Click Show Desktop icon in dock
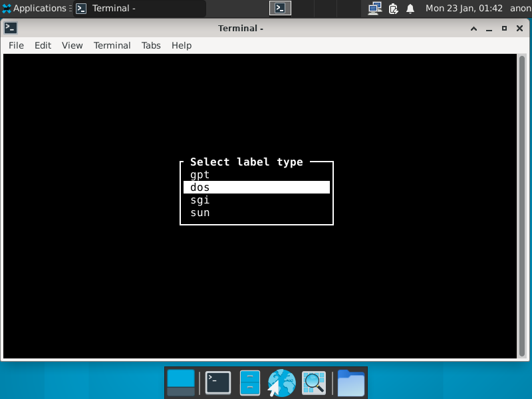This screenshot has height=399, width=532. tap(181, 383)
